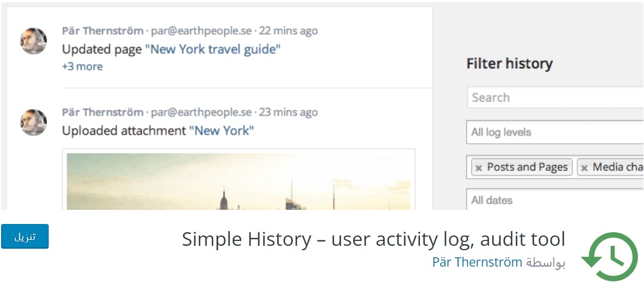This screenshot has height=283, width=644.
Task: Expand the +3 more entries
Action: pos(82,67)
